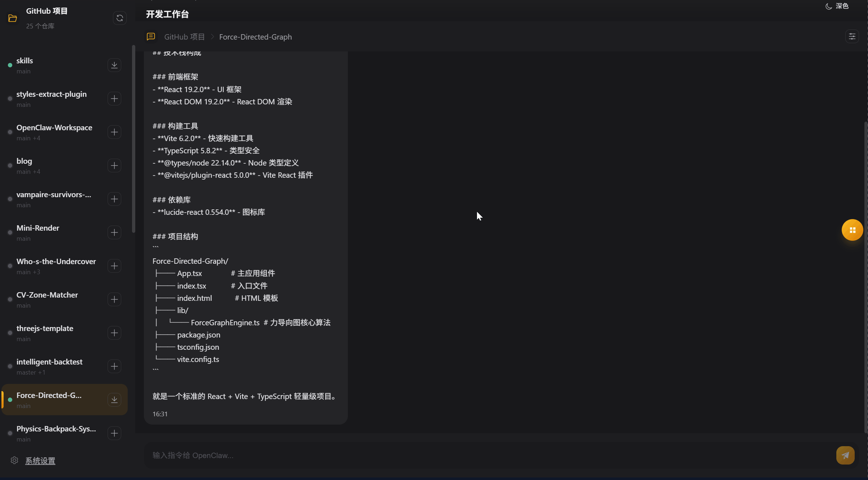Click the ### 构建工具 heading text
Viewport: 868px width, 480px height.
(175, 126)
